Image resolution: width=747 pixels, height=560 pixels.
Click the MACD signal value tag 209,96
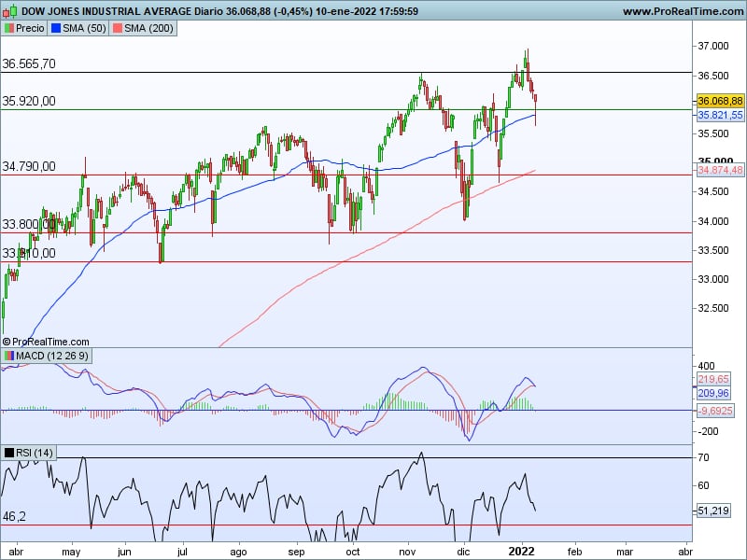713,393
